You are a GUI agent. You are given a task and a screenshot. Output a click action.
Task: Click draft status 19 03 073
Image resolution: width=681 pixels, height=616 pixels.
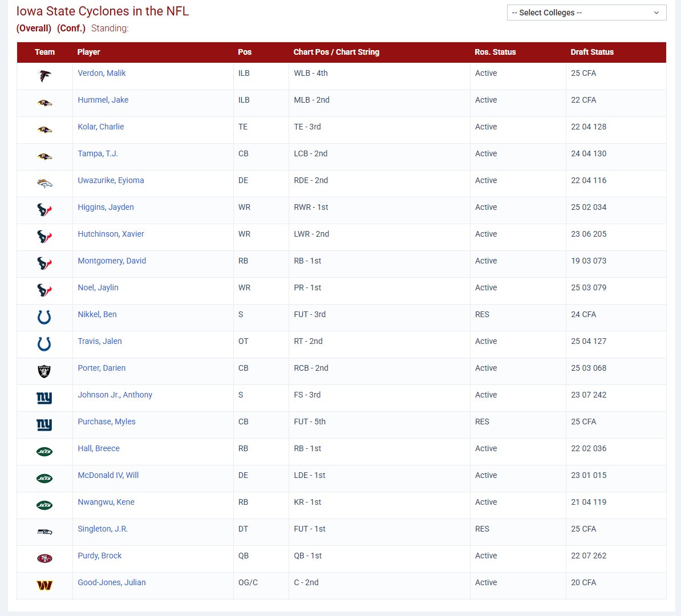point(589,261)
